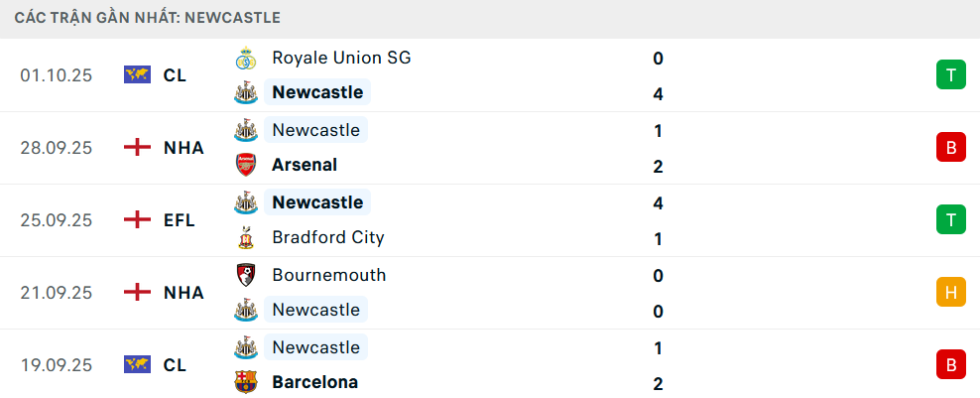Click the green T badge for Royale Union match

pos(950,74)
